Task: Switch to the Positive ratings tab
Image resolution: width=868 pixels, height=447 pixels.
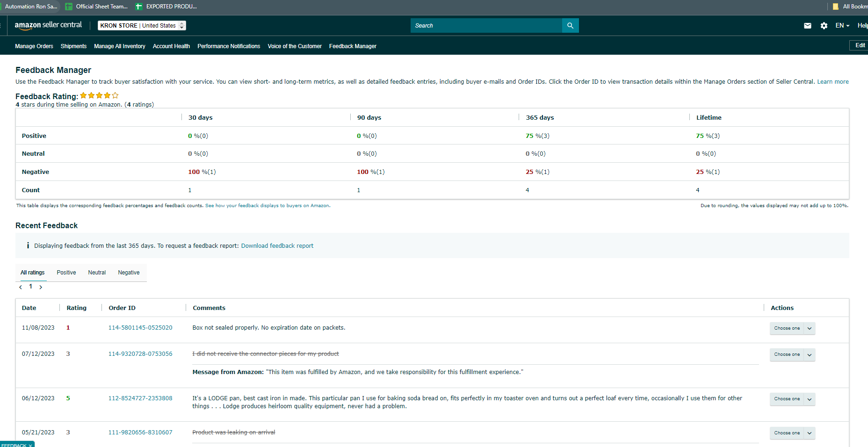Action: tap(66, 273)
